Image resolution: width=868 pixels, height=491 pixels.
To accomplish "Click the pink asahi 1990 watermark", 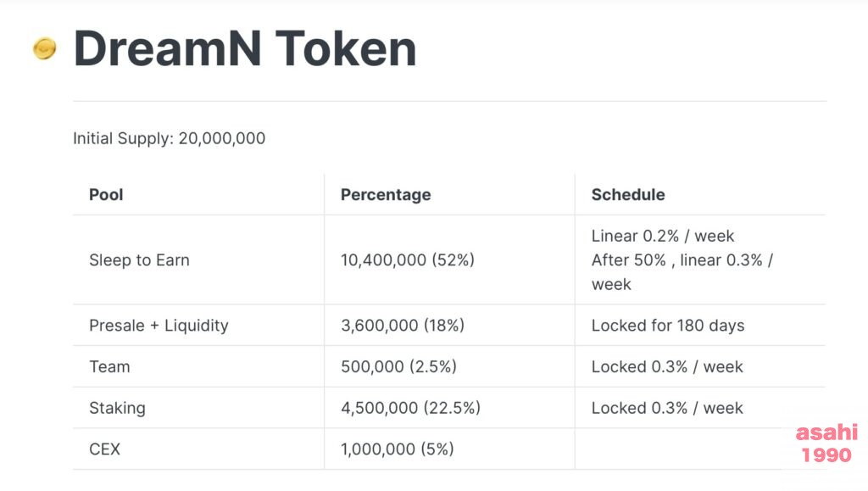I will pos(827,444).
